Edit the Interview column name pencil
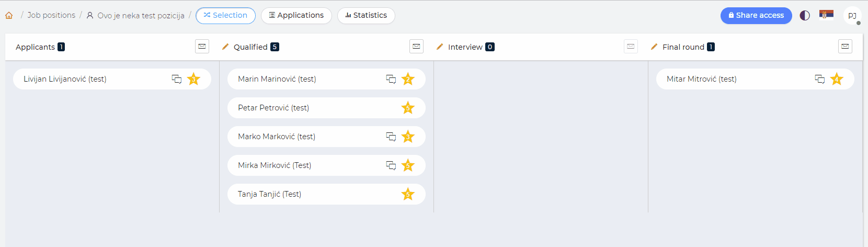The height and width of the screenshot is (247, 868). pos(440,47)
